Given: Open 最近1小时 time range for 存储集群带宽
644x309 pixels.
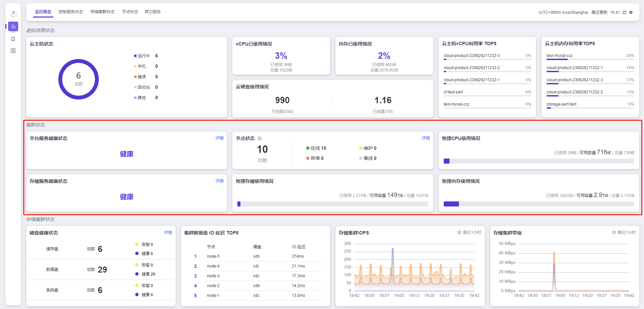Looking at the screenshot, I should 624,232.
